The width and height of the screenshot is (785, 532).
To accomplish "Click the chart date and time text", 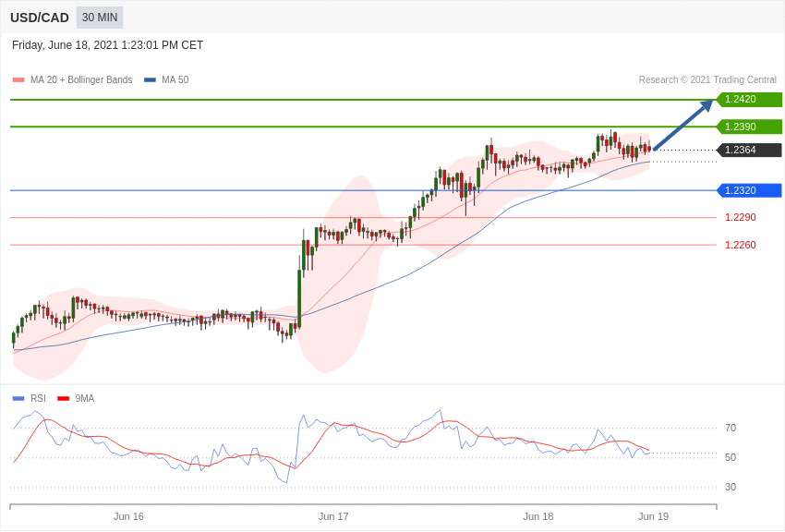I will (x=108, y=45).
